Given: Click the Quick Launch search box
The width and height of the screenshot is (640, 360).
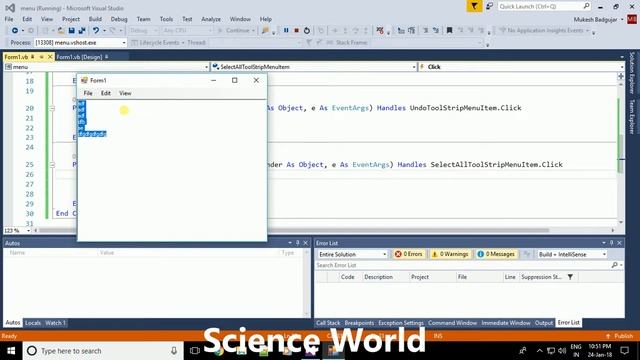Looking at the screenshot, I should coord(544,6).
